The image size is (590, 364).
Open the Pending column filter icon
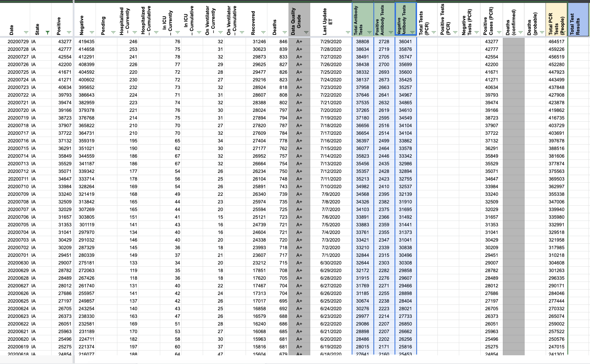[113, 32]
